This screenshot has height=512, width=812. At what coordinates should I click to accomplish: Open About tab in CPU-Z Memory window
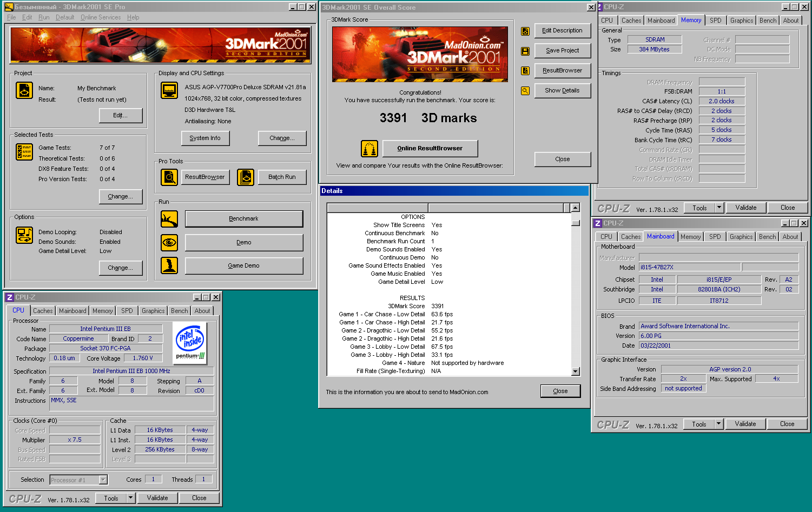point(790,21)
